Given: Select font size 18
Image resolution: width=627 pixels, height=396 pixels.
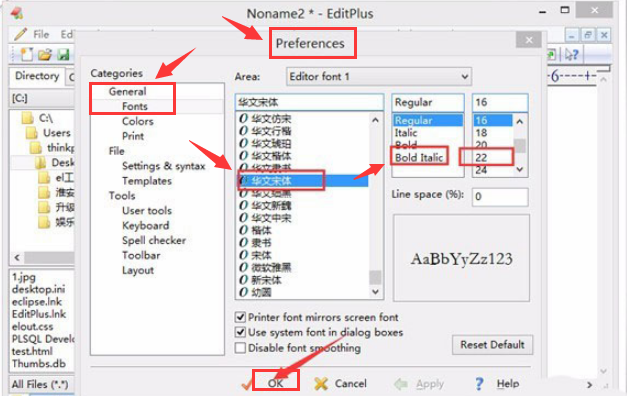Looking at the screenshot, I should coord(481,133).
